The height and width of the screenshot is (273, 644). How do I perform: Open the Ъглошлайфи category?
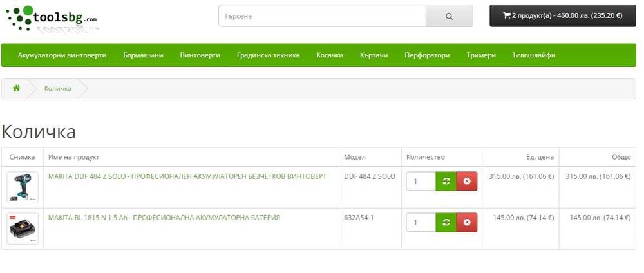coord(535,55)
